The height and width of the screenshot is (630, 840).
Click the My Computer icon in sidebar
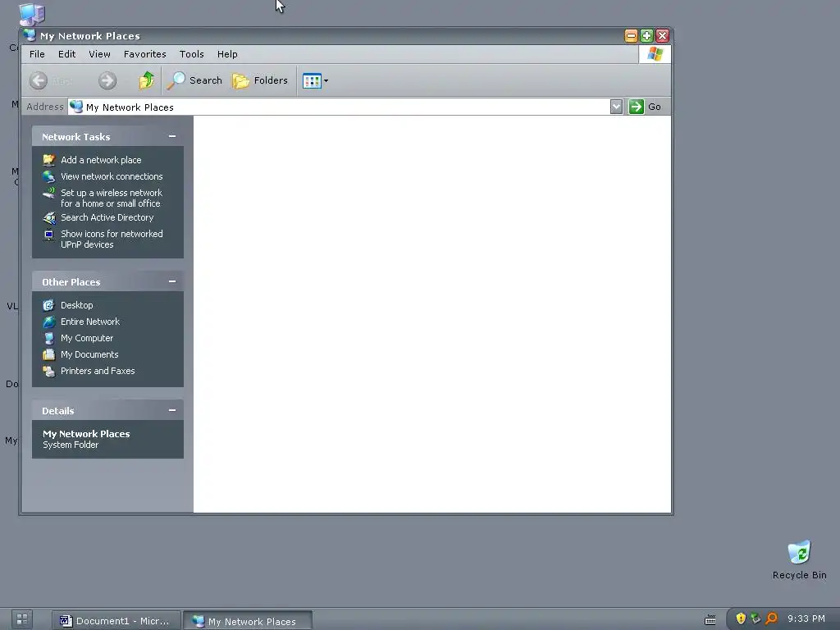point(48,338)
